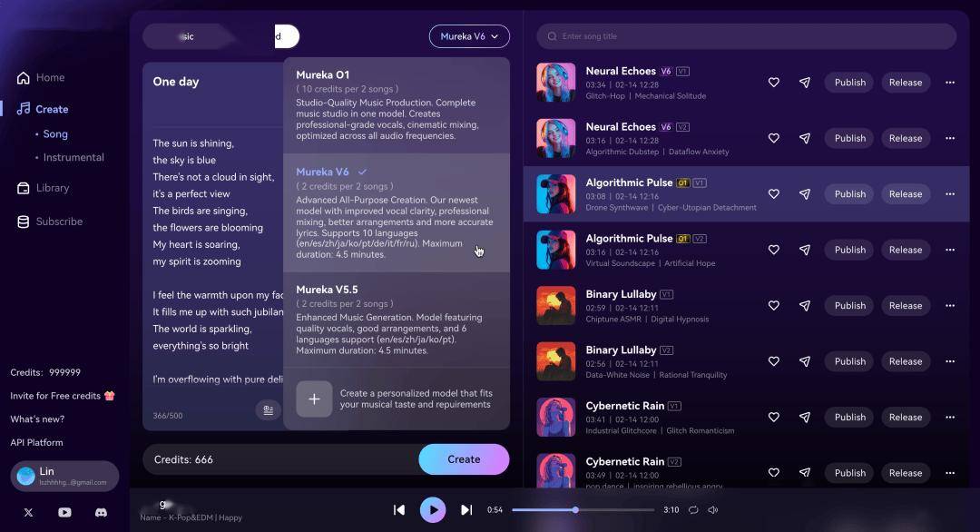Image resolution: width=980 pixels, height=532 pixels.
Task: Share the Cybernetic Rain V1 song
Action: (805, 417)
